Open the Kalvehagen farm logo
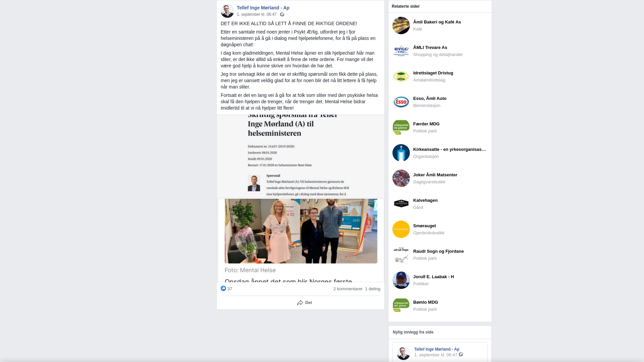Screen dimensions: 644x362 coord(401,204)
